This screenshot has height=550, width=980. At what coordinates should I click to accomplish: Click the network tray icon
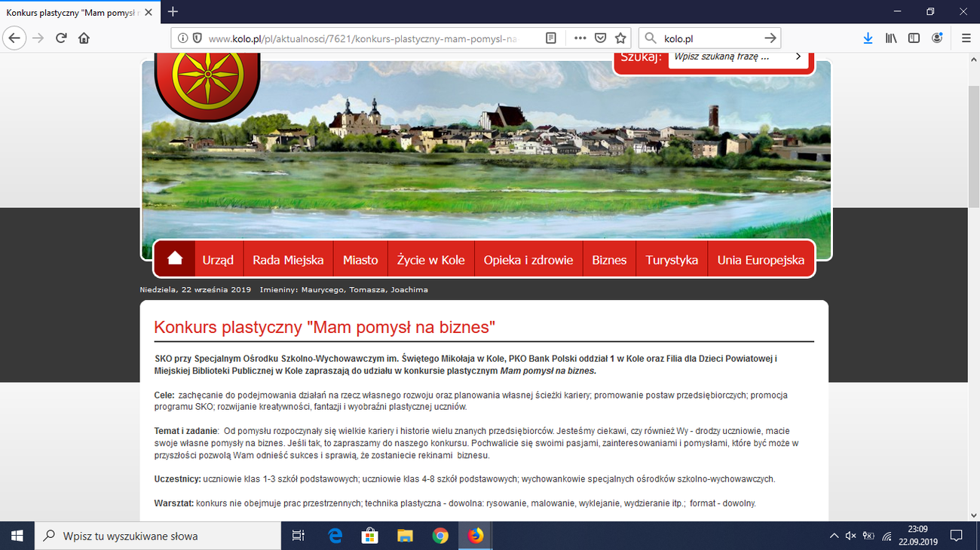click(x=887, y=536)
